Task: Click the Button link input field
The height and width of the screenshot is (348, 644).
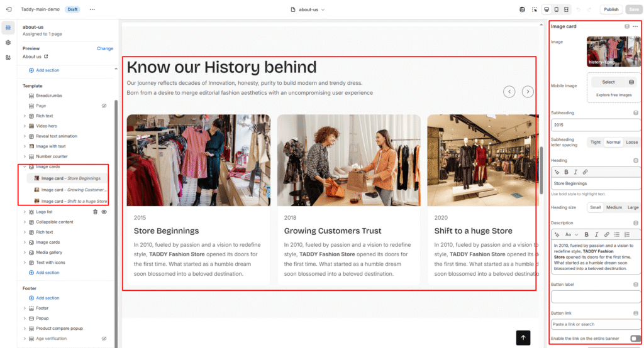Action: click(x=595, y=324)
